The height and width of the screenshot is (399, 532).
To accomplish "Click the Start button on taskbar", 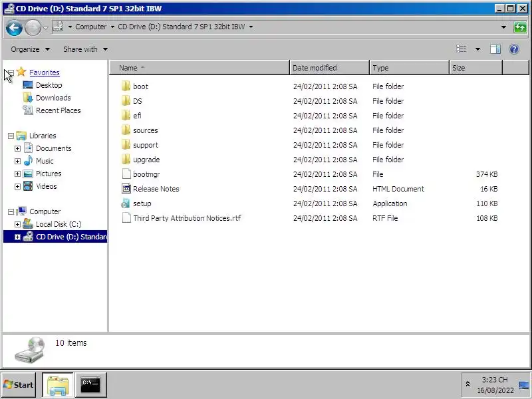I will click(x=19, y=385).
